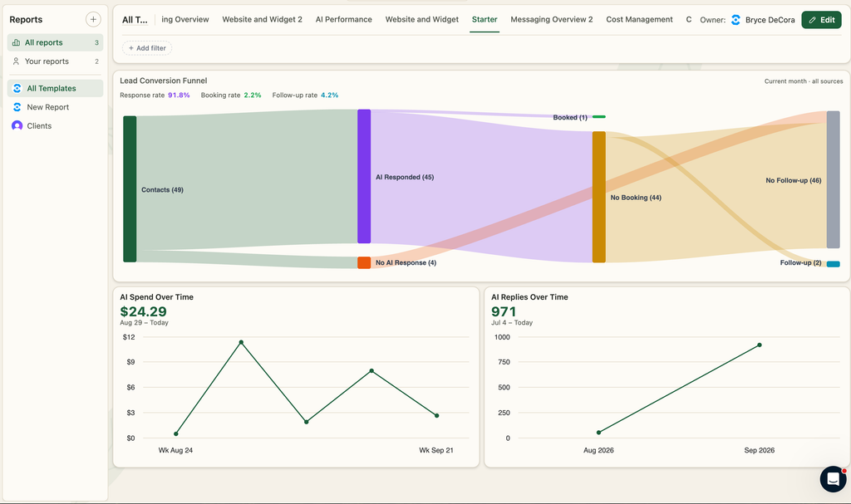This screenshot has width=851, height=504.
Task: Click the $24.29 spend total
Action: (143, 311)
